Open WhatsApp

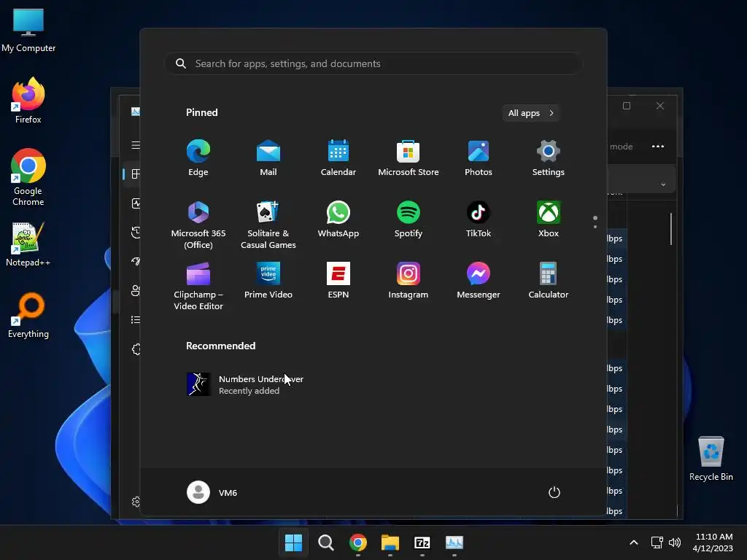click(338, 219)
